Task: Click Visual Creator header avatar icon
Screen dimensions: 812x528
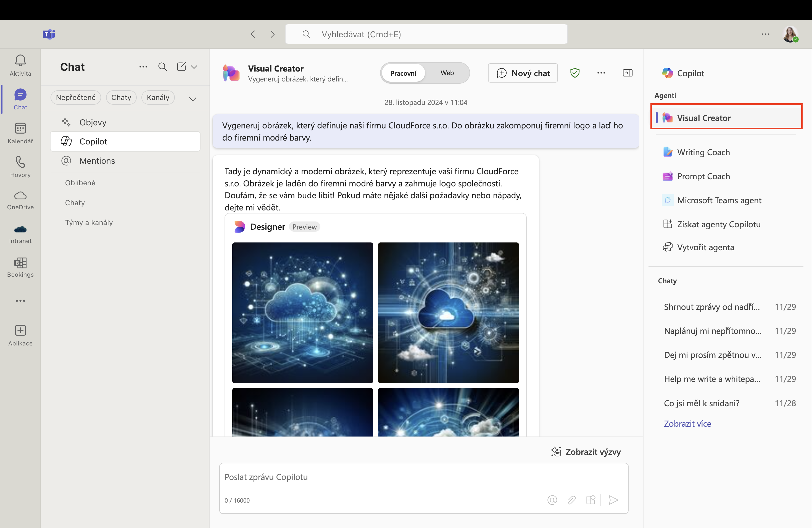Action: [x=231, y=73]
